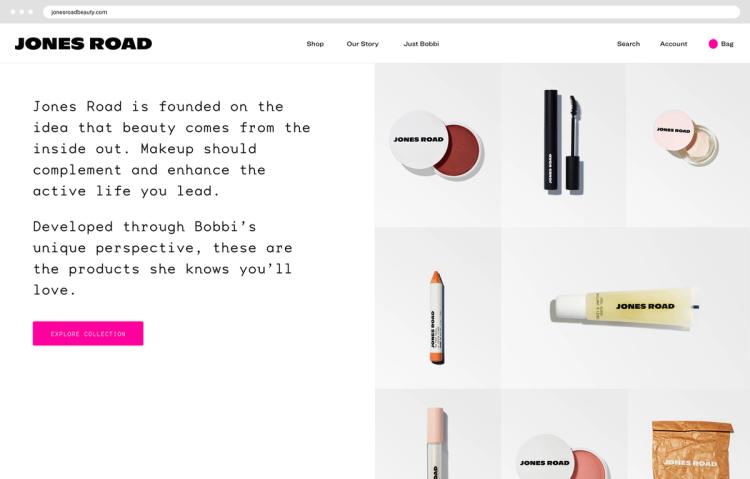Viewport: 750px width, 479px height.
Task: Click the browser address bar
Action: (x=391, y=12)
